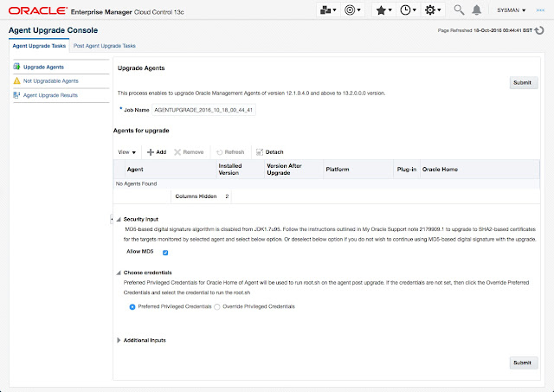The width and height of the screenshot is (554, 392).
Task: Click the Platform column header
Action: coord(358,169)
